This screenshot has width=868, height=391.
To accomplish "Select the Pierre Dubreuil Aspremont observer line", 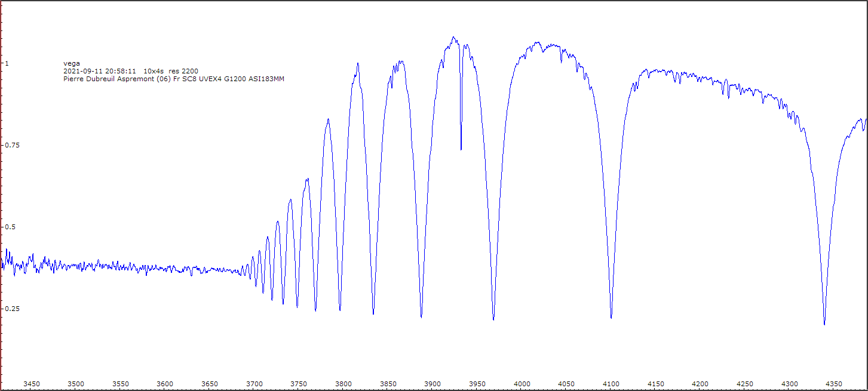I will click(173, 78).
